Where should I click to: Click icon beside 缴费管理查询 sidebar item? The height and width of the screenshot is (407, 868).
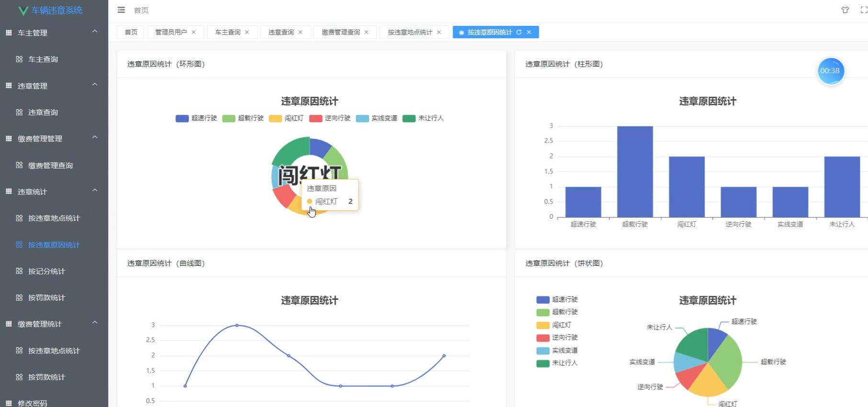coord(19,165)
